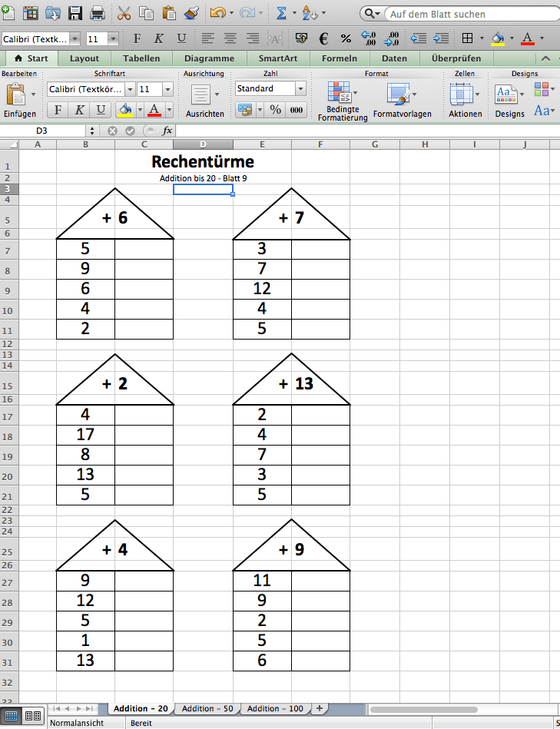Toggle italic (K) in Schriftart ribbon group
Screen dimensions: 560x729
[79, 110]
